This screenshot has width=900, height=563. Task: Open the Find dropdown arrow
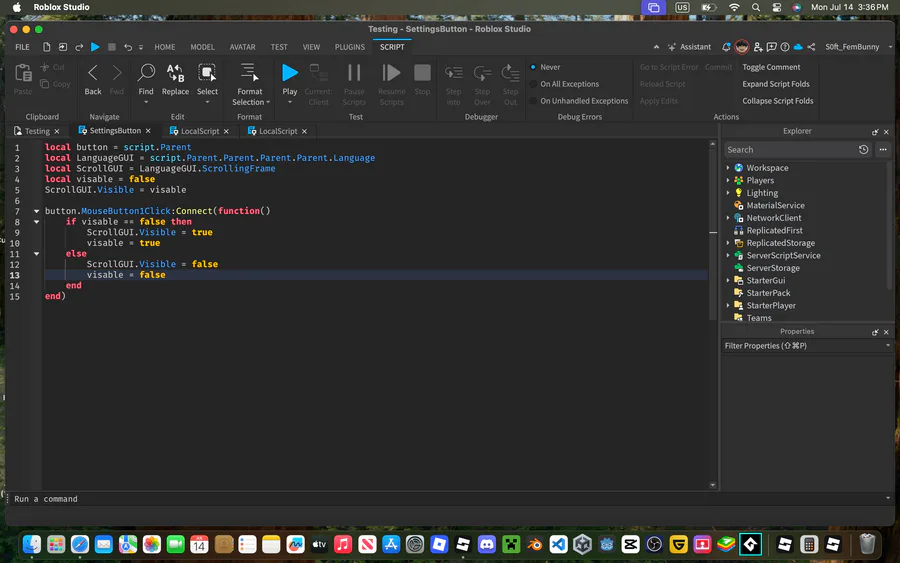146,103
